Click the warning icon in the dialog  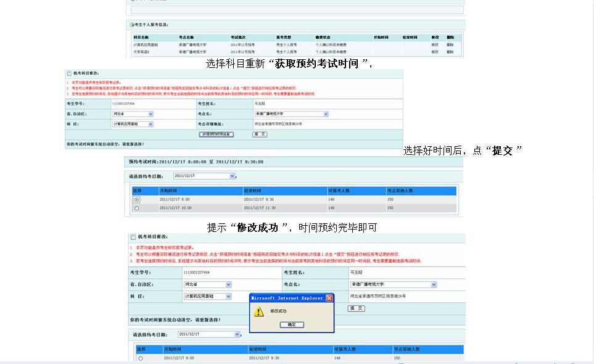[x=259, y=312]
